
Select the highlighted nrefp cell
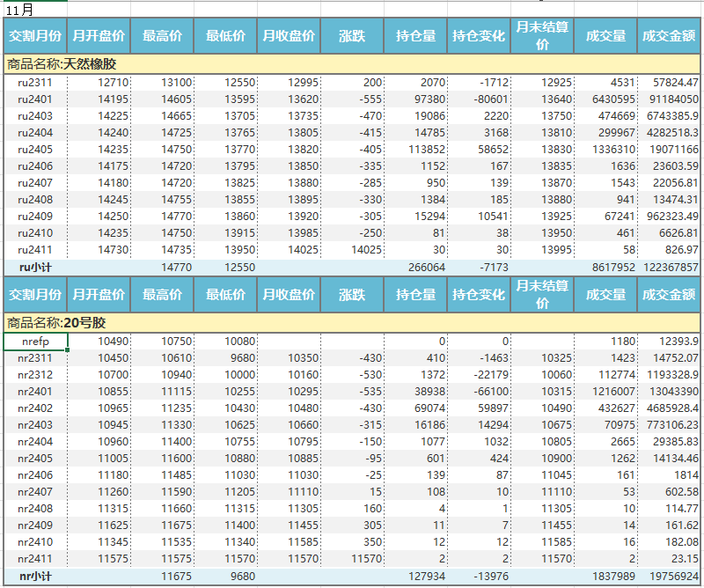(35, 342)
